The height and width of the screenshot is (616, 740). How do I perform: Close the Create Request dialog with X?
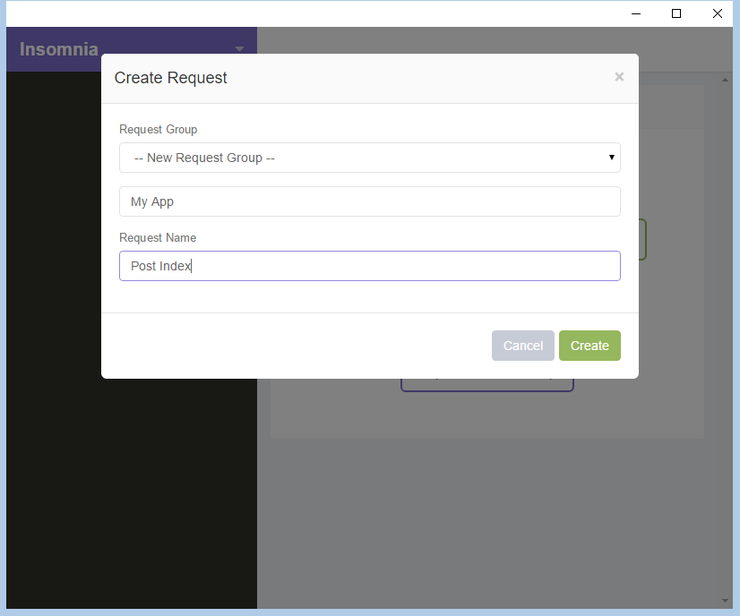[619, 77]
